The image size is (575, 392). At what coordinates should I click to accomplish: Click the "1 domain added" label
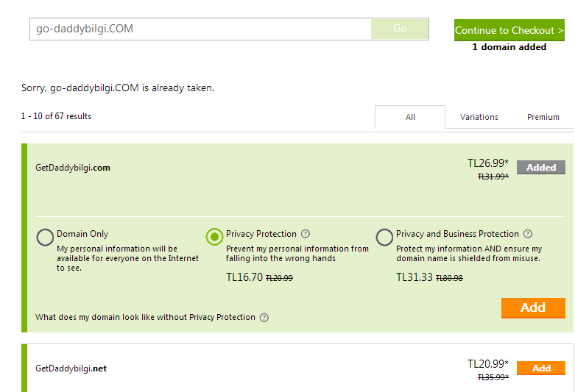tap(509, 47)
